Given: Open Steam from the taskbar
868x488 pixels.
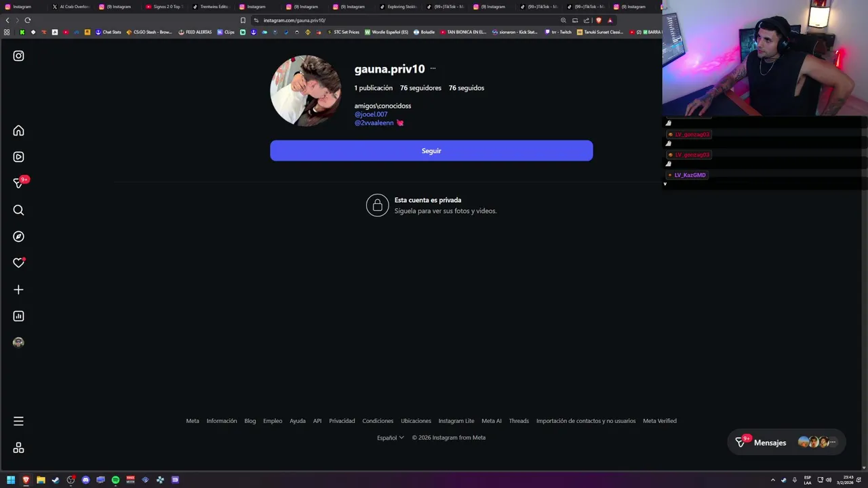Looking at the screenshot, I should pyautogui.click(x=56, y=480).
